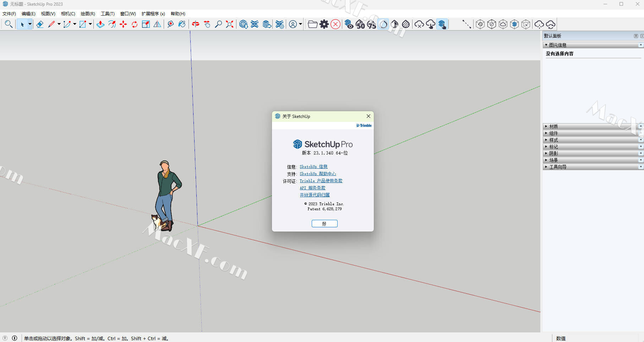The width and height of the screenshot is (644, 342).
Task: Open the Line tool dropdown arrow
Action: [x=59, y=24]
